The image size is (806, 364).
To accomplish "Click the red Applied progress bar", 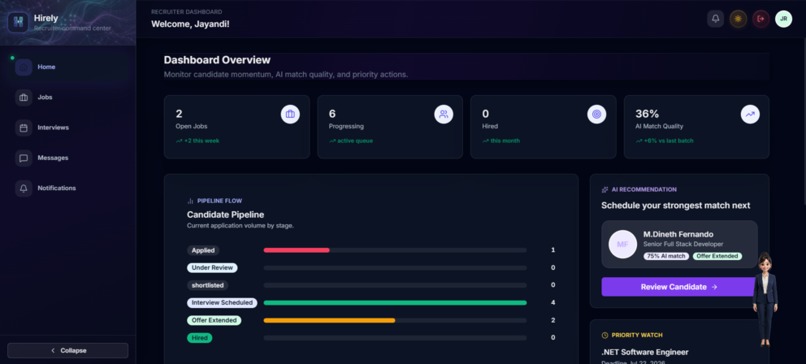I will pyautogui.click(x=297, y=250).
